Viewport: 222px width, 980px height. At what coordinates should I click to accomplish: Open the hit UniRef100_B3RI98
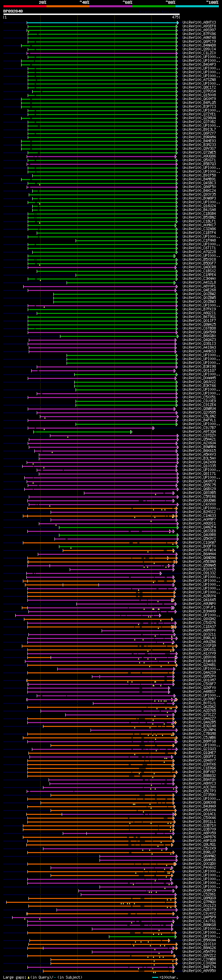(x=199, y=367)
